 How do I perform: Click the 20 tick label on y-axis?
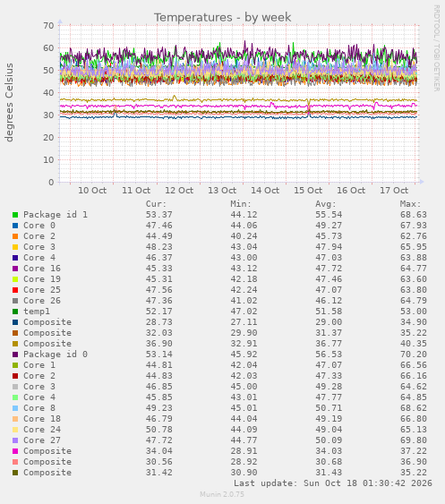coord(49,137)
